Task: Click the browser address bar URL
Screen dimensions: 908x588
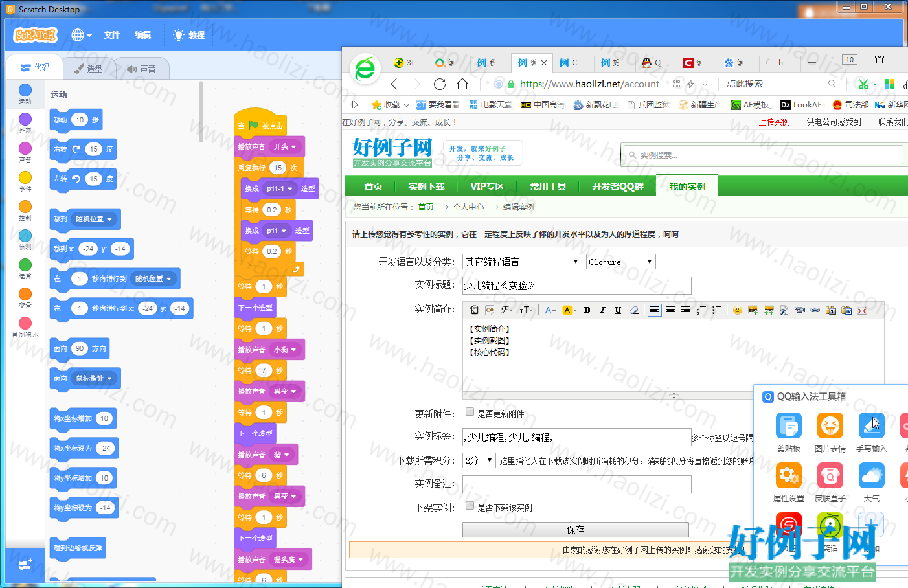Action: coord(589,84)
